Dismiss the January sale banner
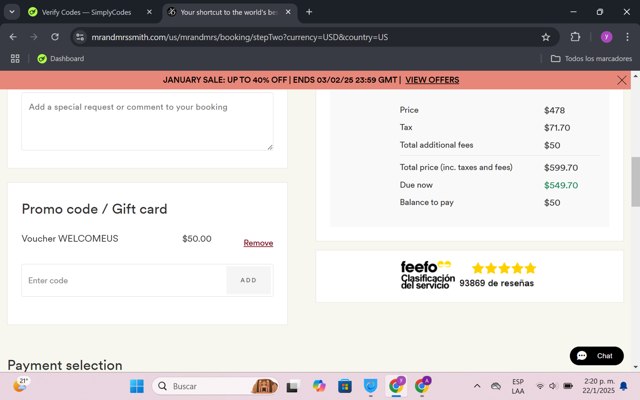Image resolution: width=640 pixels, height=400 pixels. (x=622, y=80)
